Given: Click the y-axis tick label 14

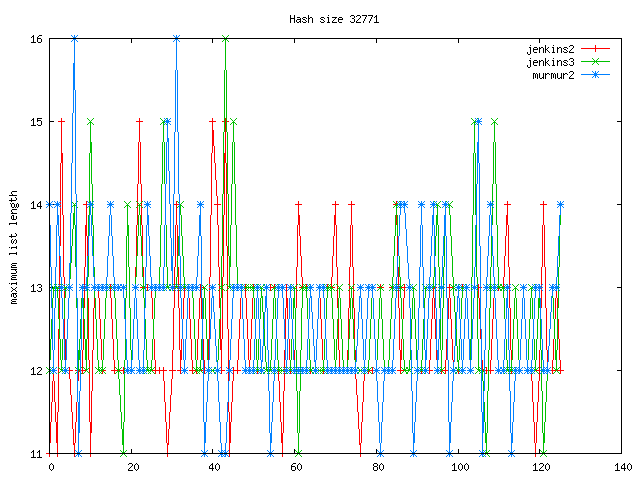Looking at the screenshot, I should pos(35,205).
